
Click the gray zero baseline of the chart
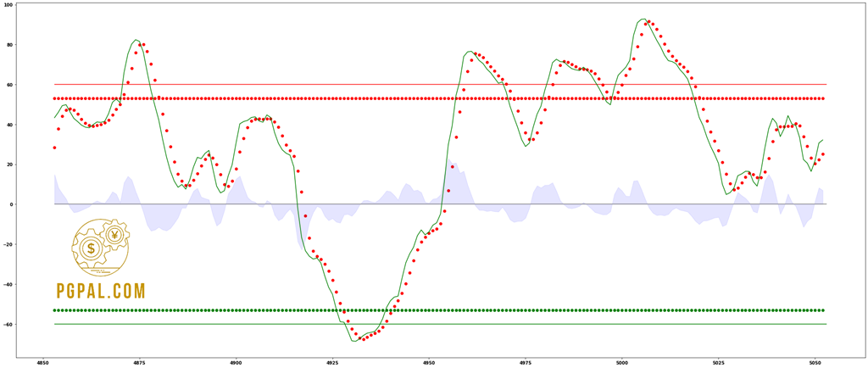(x=440, y=204)
